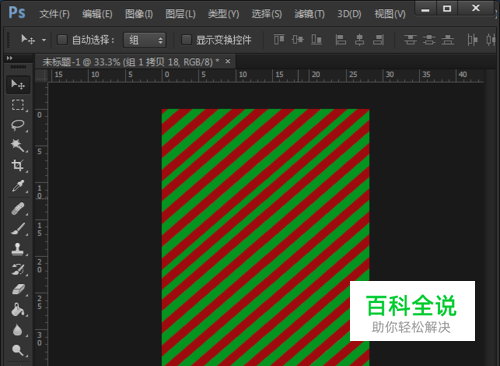Close the 未标题-1 document tab
500x366 pixels.
coord(228,61)
